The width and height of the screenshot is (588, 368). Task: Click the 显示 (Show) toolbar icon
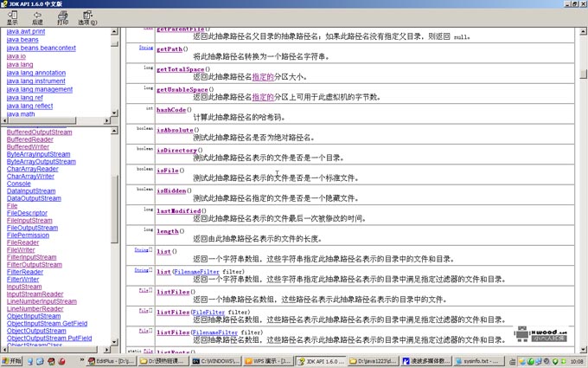pos(11,16)
